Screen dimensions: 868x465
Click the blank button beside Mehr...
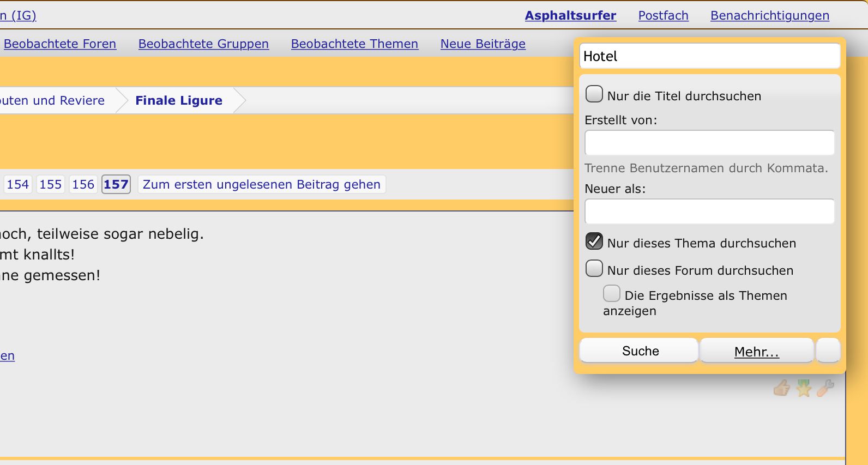[x=828, y=351]
